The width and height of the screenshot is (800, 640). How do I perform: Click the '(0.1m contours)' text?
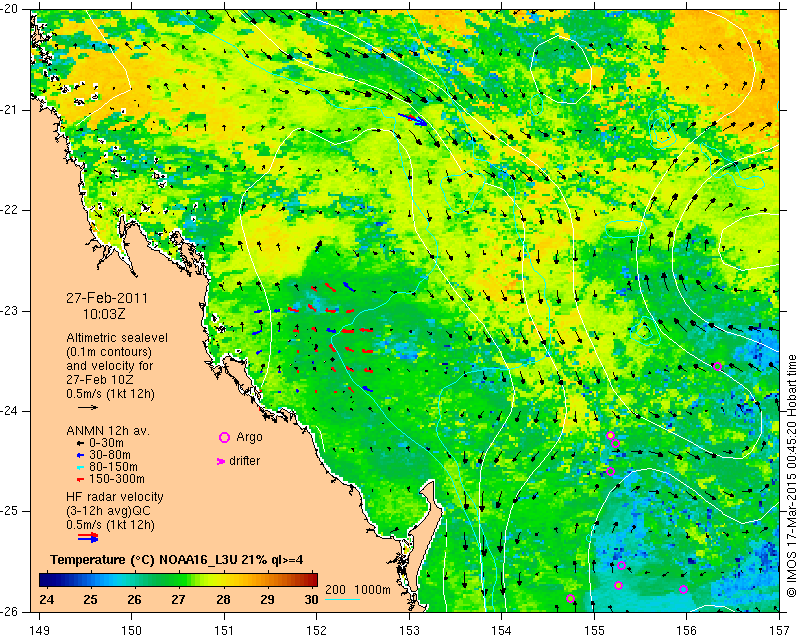(x=109, y=352)
